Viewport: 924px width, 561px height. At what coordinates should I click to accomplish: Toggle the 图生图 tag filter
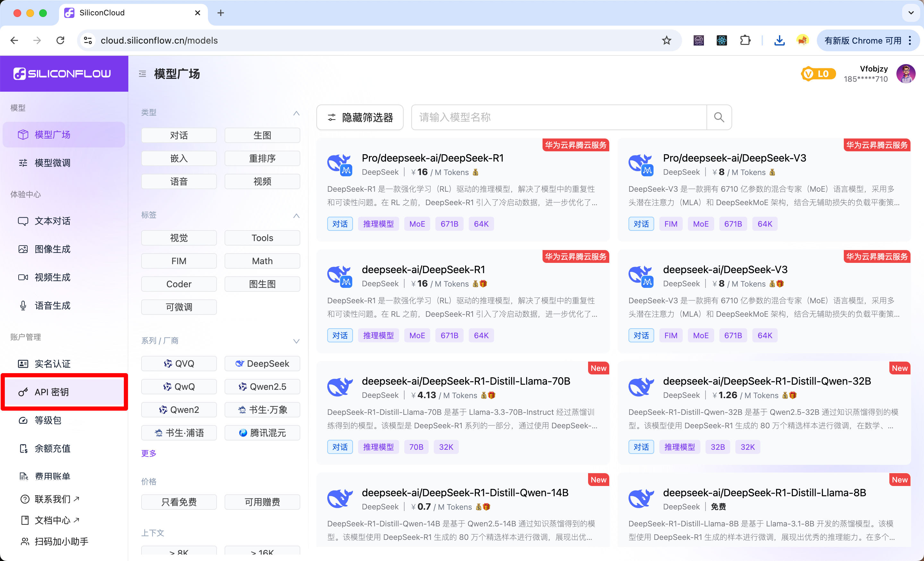tap(262, 284)
